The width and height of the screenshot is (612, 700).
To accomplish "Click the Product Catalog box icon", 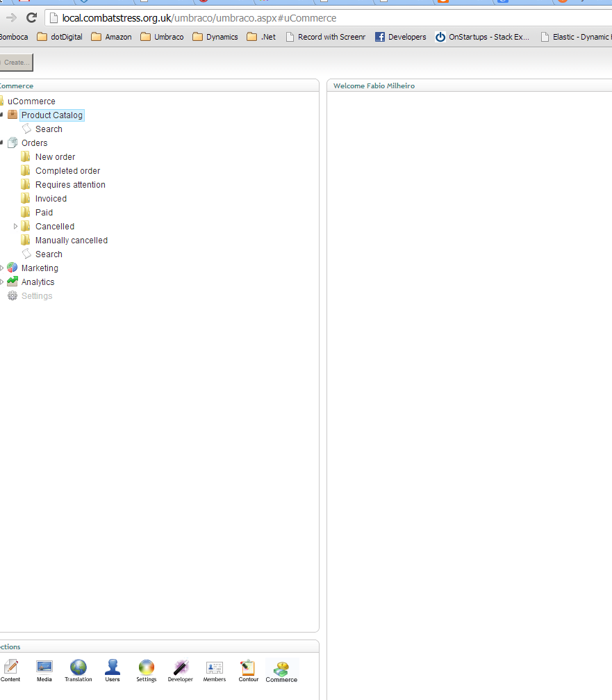I will click(13, 115).
